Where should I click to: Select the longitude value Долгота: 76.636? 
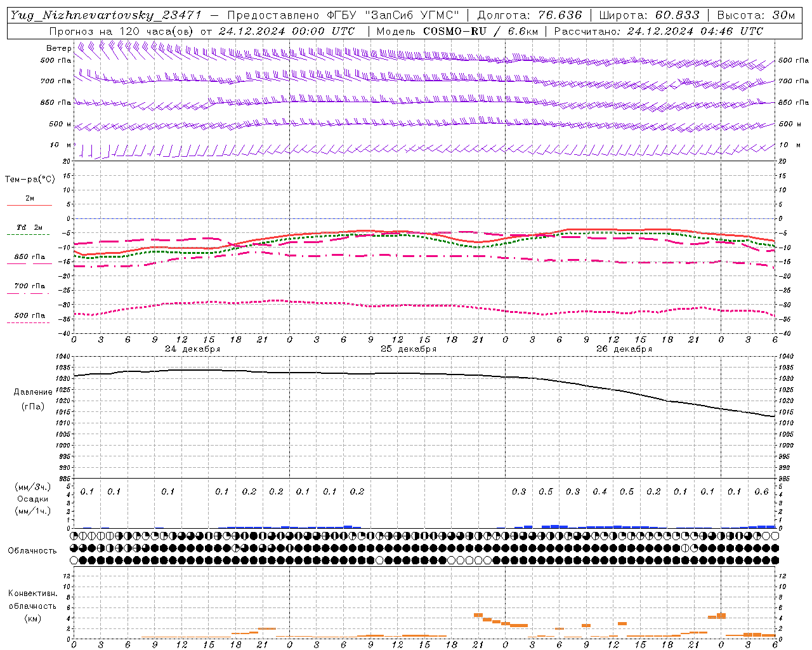point(529,15)
